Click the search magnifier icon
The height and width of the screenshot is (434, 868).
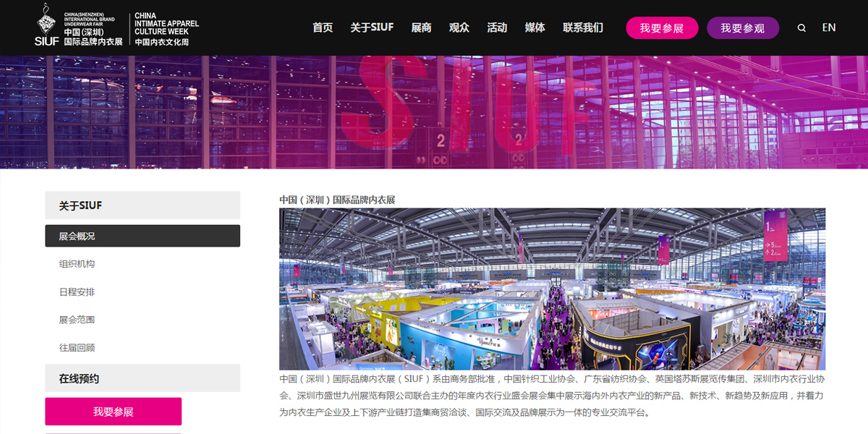pos(801,28)
